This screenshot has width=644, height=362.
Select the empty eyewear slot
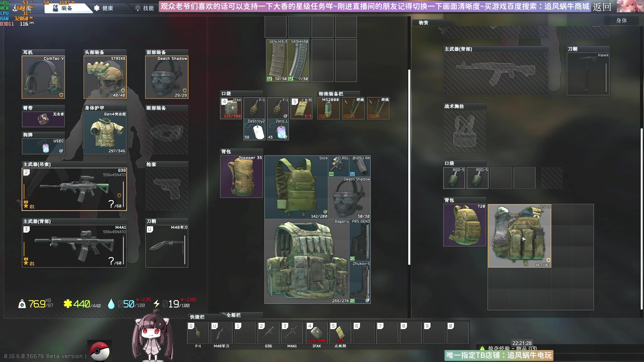[167, 133]
